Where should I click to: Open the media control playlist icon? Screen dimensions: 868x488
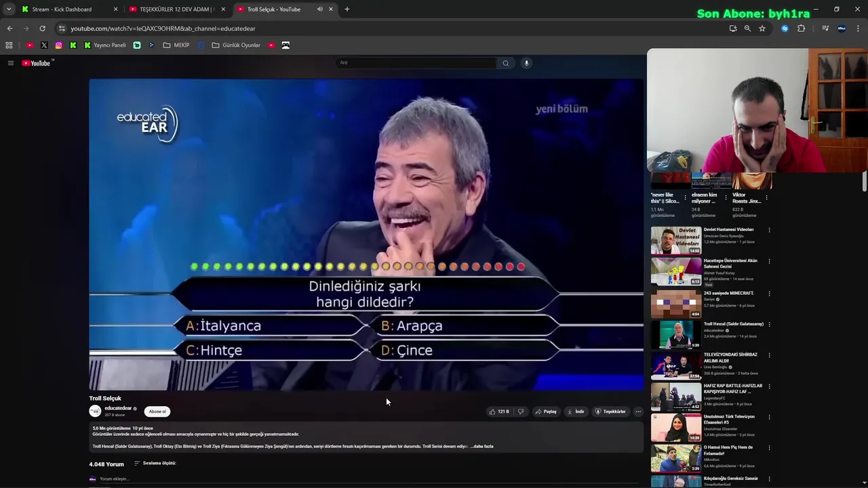tap(825, 28)
